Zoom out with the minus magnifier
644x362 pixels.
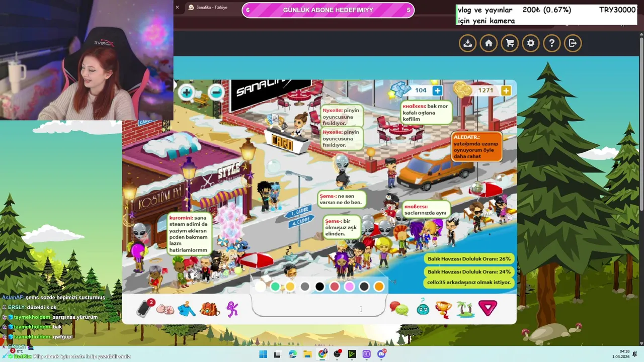click(x=216, y=93)
